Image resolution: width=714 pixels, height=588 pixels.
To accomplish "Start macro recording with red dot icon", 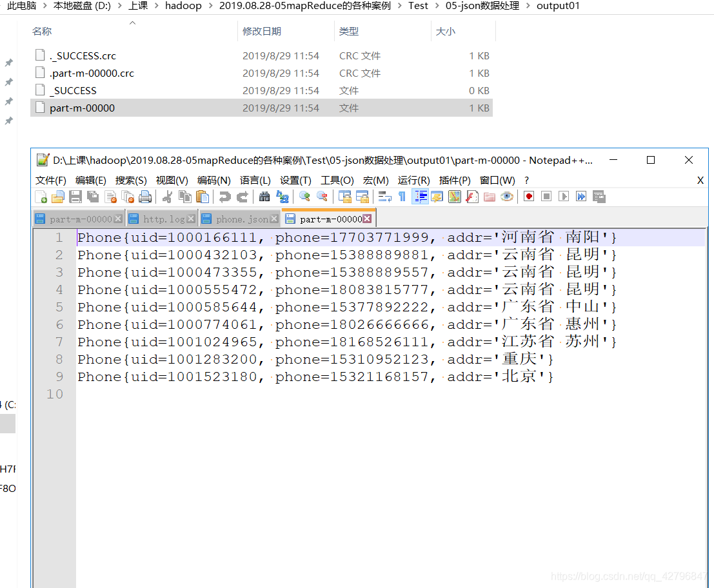I will click(x=529, y=197).
